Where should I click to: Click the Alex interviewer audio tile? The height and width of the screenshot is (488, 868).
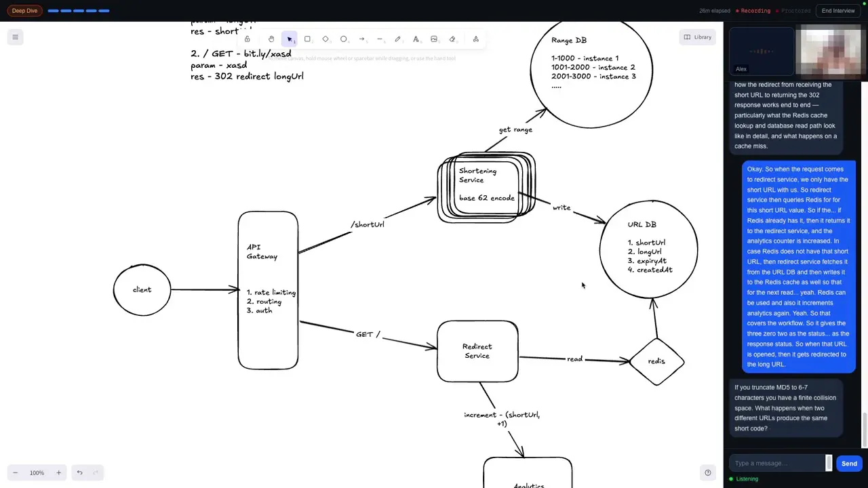tap(761, 51)
